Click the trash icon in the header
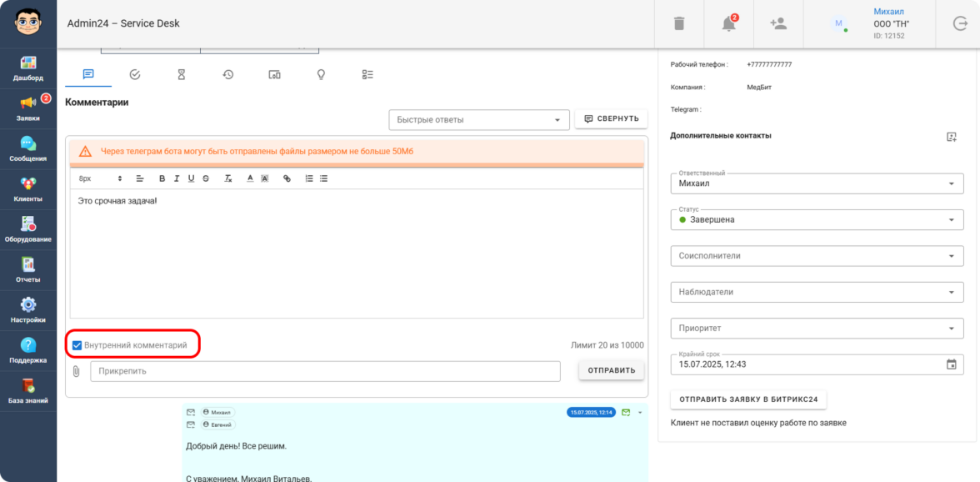The width and height of the screenshot is (980, 482). pos(678,23)
